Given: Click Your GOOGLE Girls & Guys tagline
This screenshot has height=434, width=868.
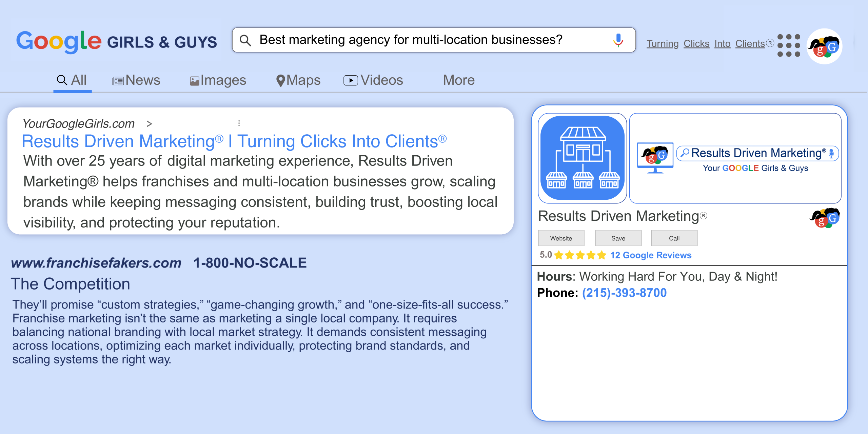Looking at the screenshot, I should pyautogui.click(x=755, y=168).
